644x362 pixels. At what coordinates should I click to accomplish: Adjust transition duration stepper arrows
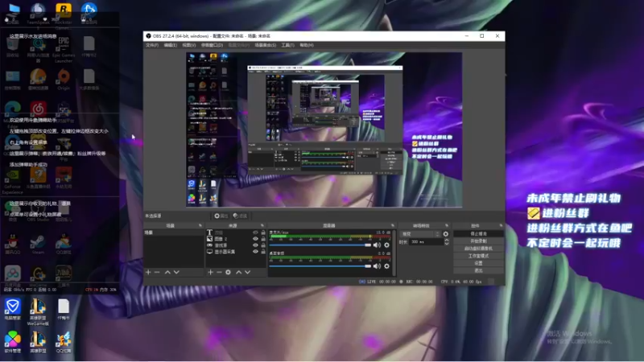[x=447, y=242]
